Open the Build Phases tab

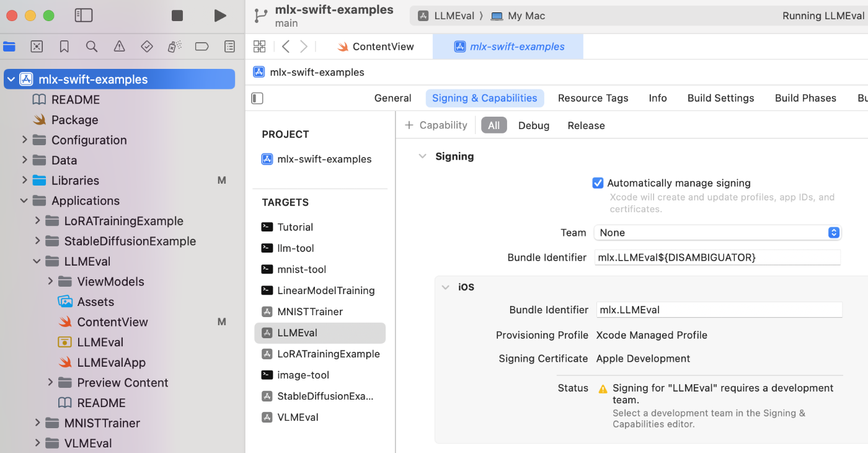[x=805, y=98]
